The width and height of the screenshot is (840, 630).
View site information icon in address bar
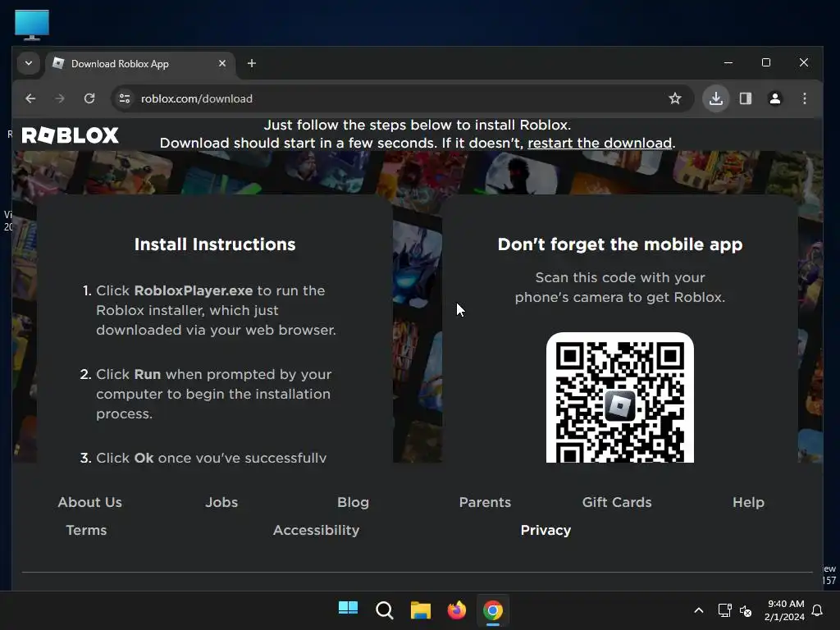click(125, 98)
